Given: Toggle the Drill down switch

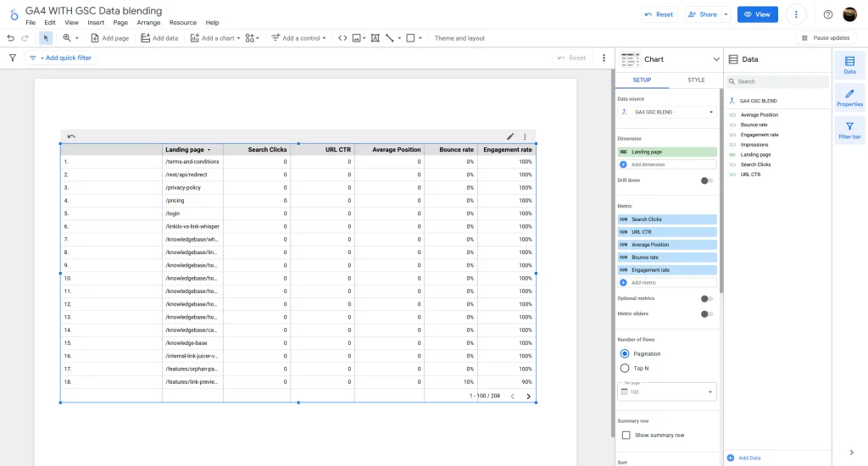Looking at the screenshot, I should pos(706,180).
